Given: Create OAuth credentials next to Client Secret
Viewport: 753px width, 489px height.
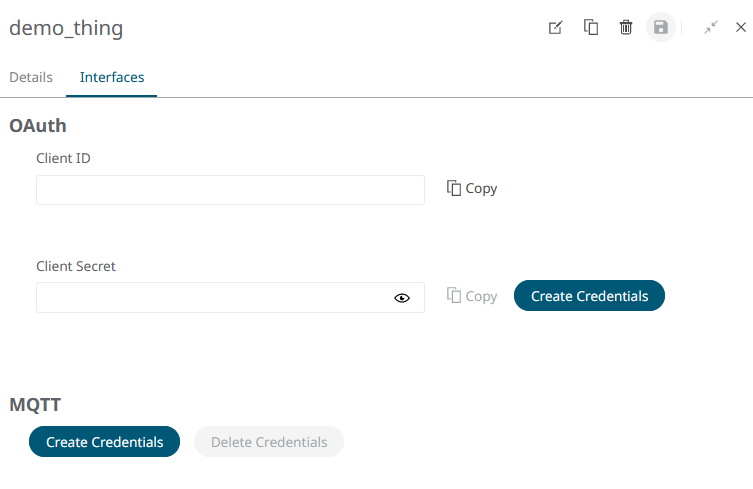Looking at the screenshot, I should [x=589, y=295].
